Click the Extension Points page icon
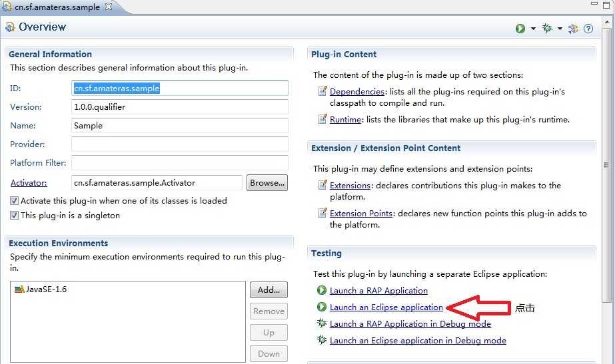This screenshot has height=364, width=615. pos(322,213)
